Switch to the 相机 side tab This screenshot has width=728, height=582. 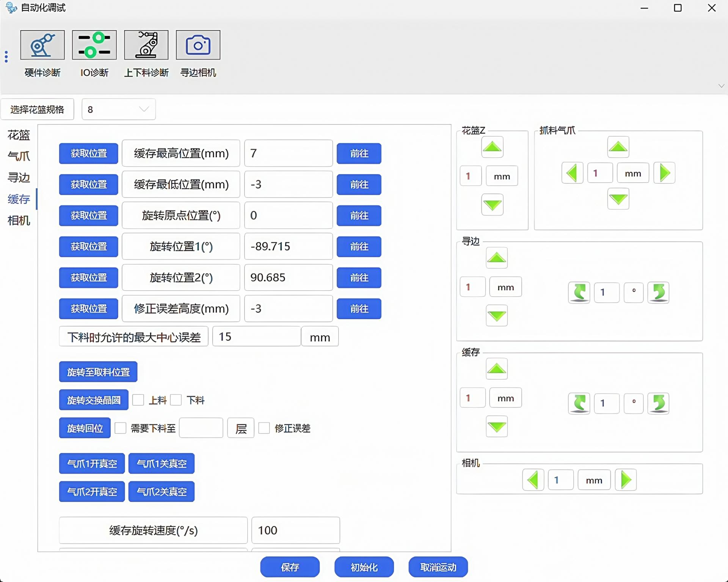click(19, 221)
